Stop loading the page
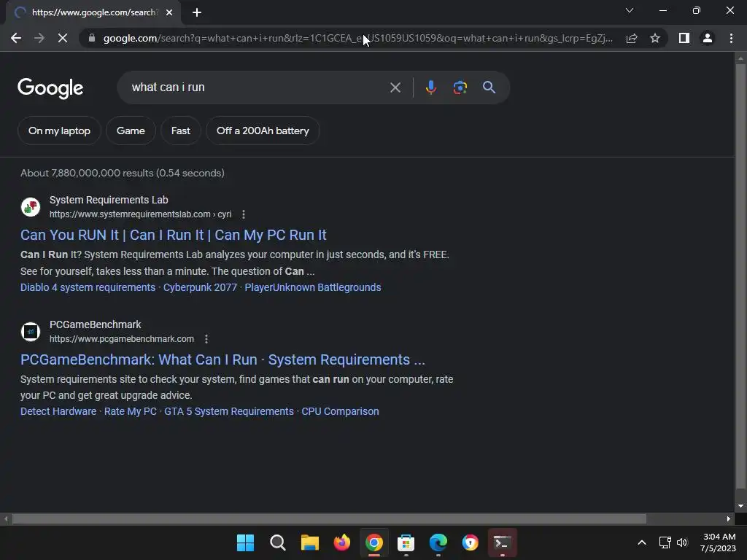The image size is (747, 560). 63,38
